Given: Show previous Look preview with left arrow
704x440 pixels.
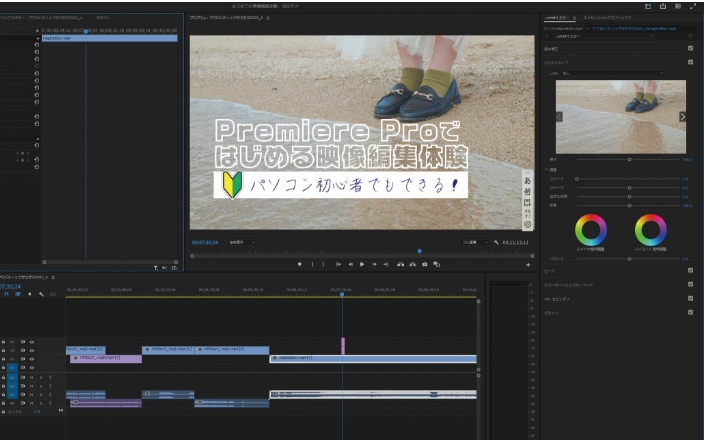Looking at the screenshot, I should pyautogui.click(x=559, y=116).
